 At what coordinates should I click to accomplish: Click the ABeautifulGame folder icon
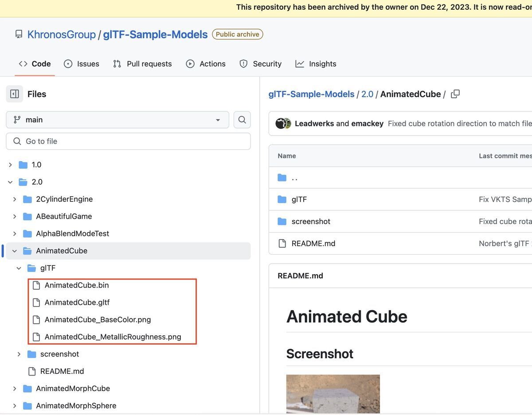(27, 217)
